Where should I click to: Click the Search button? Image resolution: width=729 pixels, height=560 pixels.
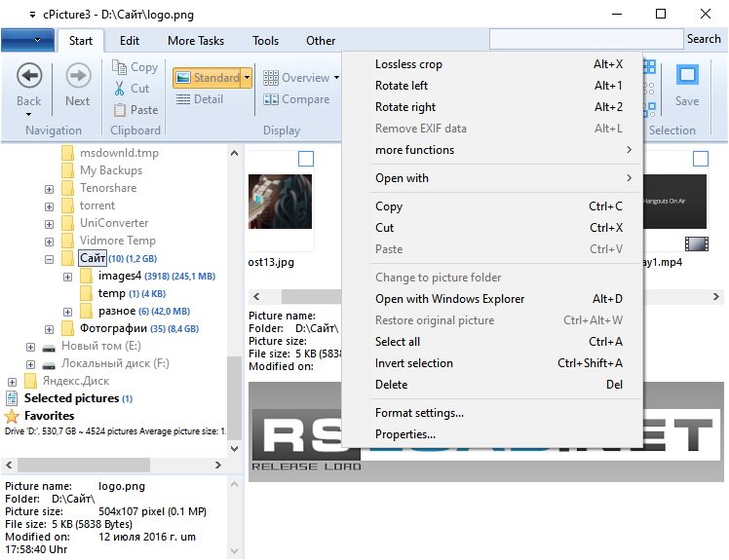coord(704,39)
